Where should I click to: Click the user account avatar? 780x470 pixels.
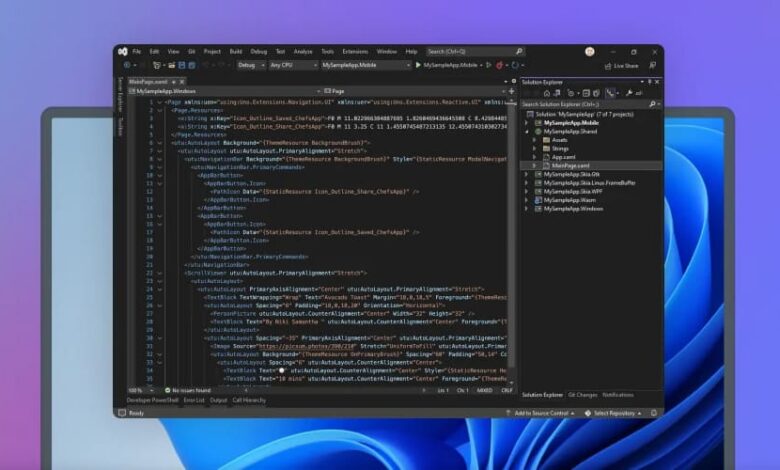point(589,52)
